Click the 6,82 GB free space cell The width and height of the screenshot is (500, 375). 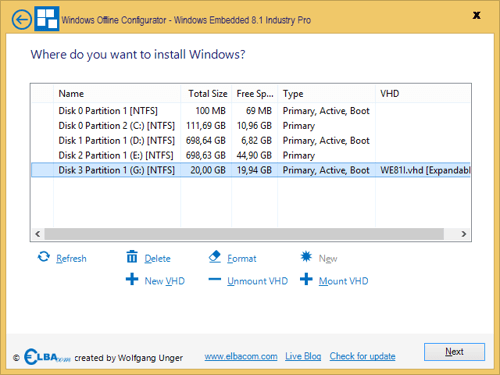[x=256, y=141]
